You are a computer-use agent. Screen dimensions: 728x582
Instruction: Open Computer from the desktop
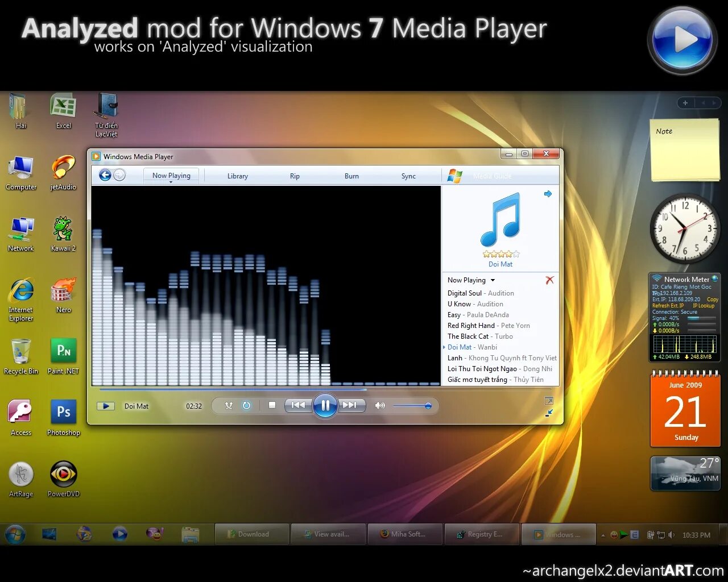pos(21,173)
